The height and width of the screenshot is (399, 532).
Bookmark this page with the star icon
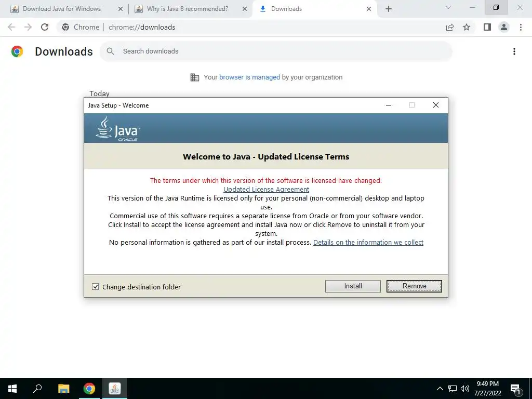pyautogui.click(x=467, y=27)
